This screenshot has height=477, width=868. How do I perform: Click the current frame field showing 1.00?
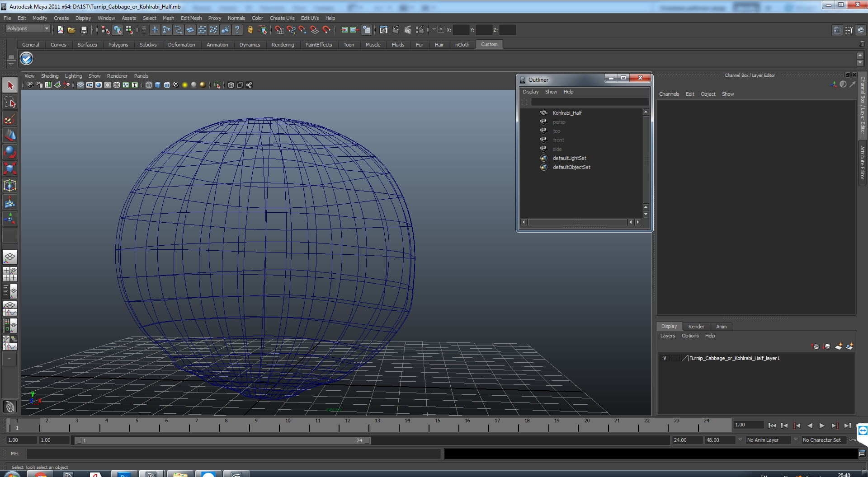[x=748, y=425]
